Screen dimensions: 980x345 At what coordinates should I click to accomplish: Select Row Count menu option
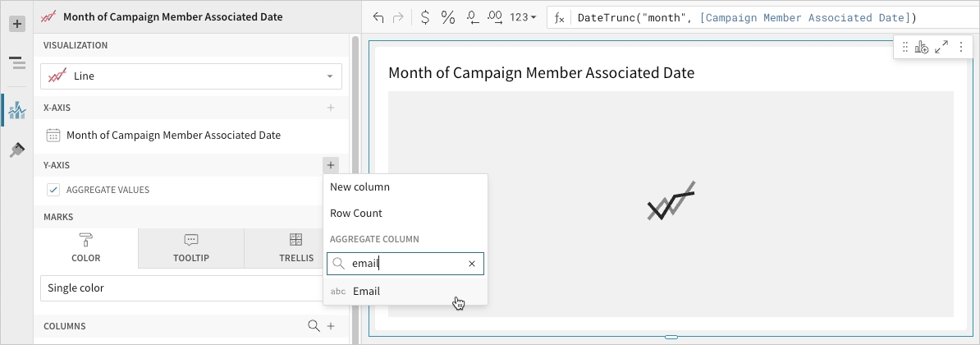pos(356,214)
